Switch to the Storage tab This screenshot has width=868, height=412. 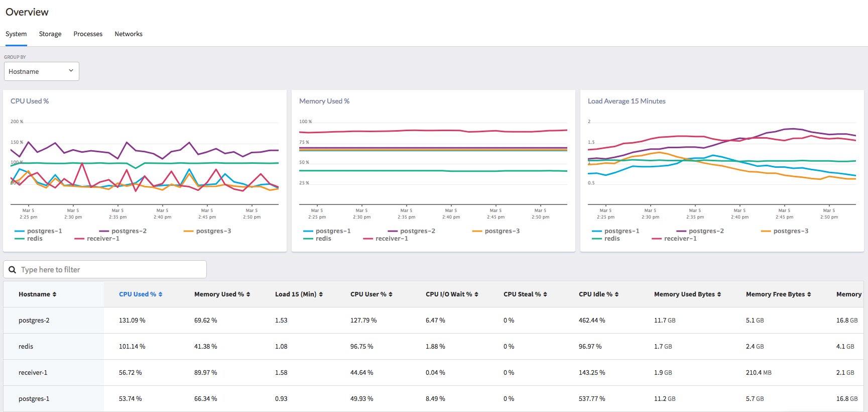point(50,34)
